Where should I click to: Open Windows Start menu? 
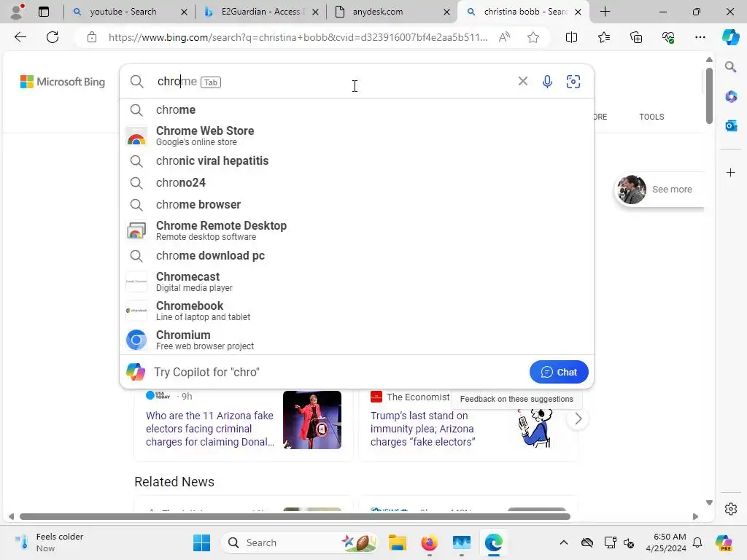pyautogui.click(x=201, y=542)
